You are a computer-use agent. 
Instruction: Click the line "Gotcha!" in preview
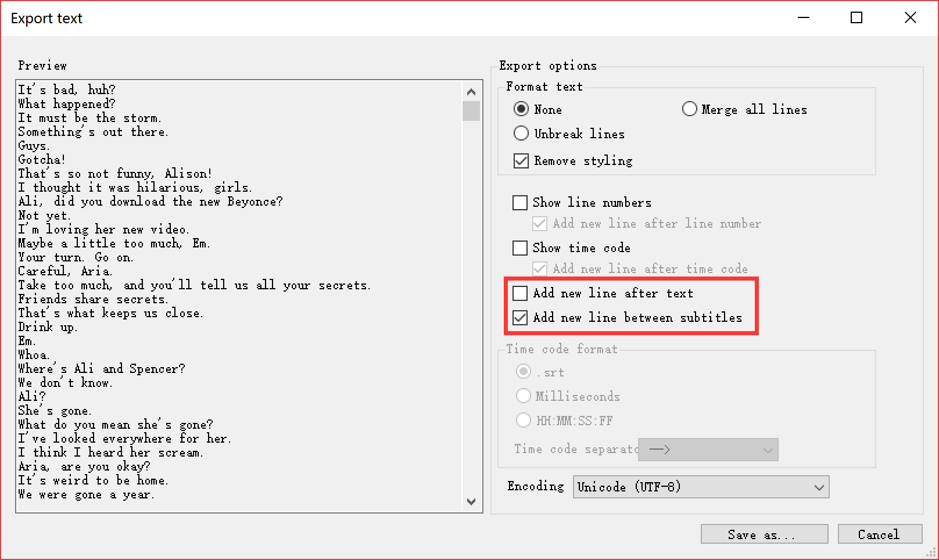[x=42, y=160]
